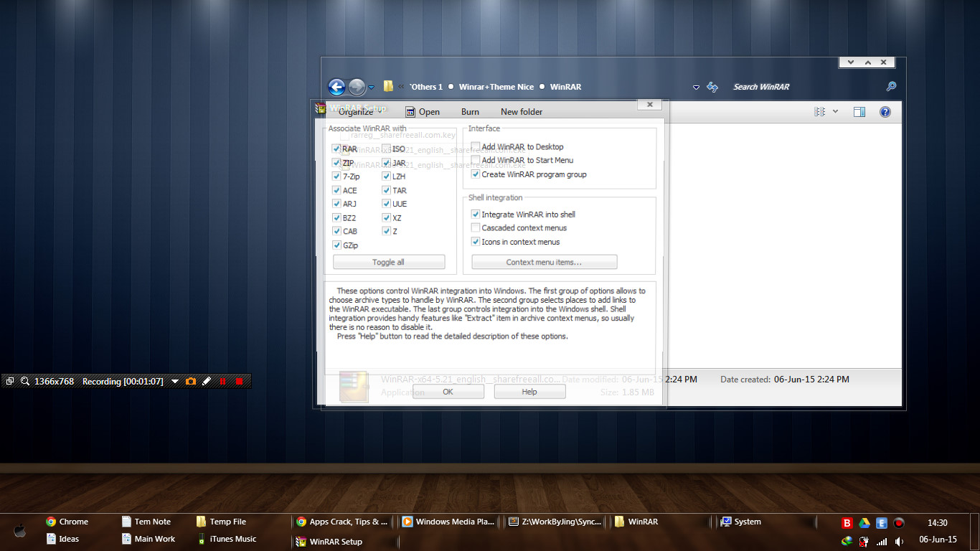Viewport: 980px width, 551px height.
Task: Open the recorder pencil annotation tool
Action: click(x=207, y=382)
